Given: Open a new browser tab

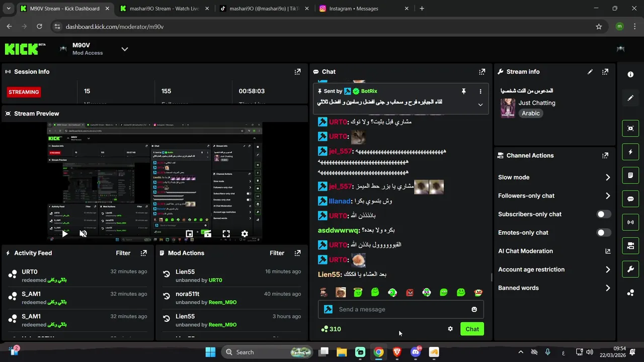Looking at the screenshot, I should point(422,9).
